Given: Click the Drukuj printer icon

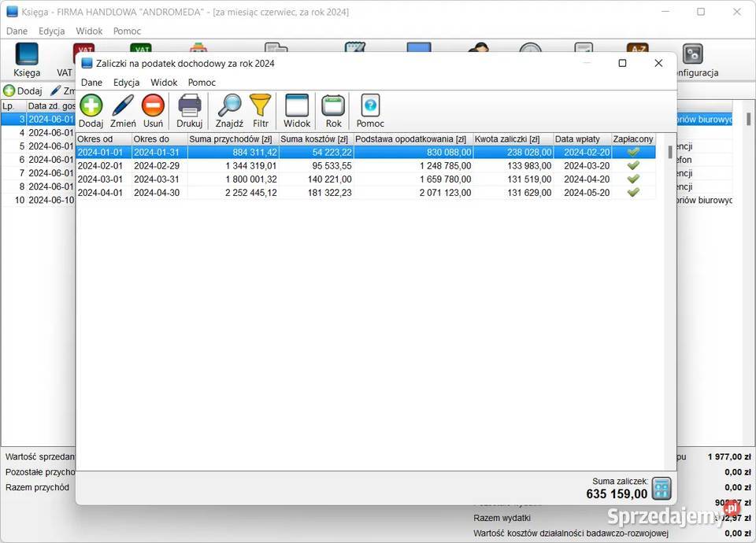Looking at the screenshot, I should [x=189, y=106].
